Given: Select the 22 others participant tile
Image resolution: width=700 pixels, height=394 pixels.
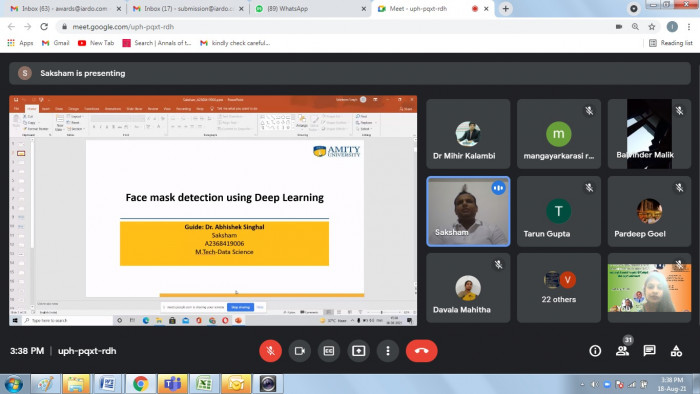Looking at the screenshot, I should pyautogui.click(x=558, y=288).
